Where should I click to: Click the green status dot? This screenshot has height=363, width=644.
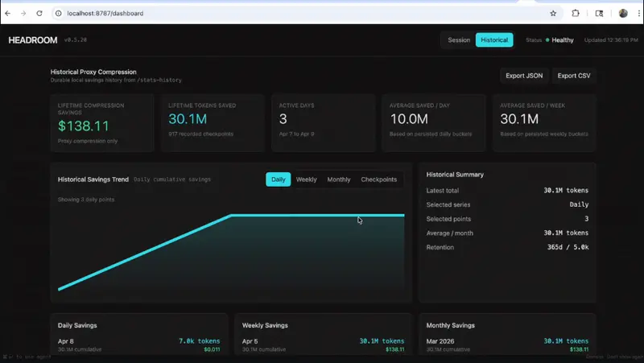click(547, 39)
